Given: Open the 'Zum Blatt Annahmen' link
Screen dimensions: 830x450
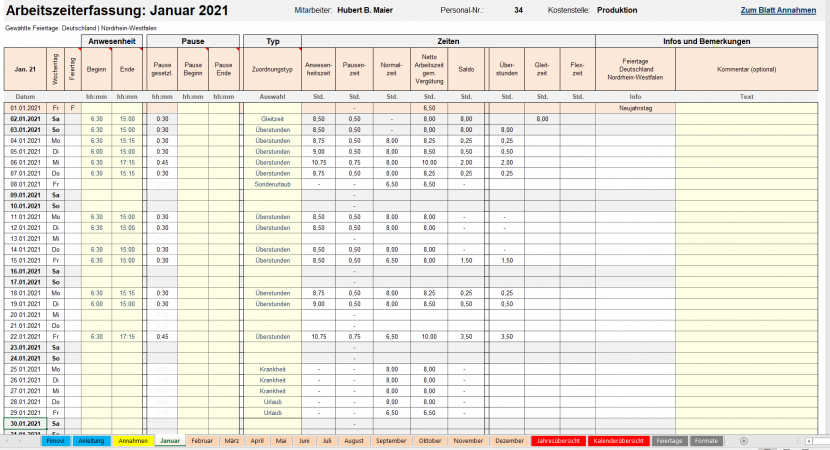Looking at the screenshot, I should point(782,10).
